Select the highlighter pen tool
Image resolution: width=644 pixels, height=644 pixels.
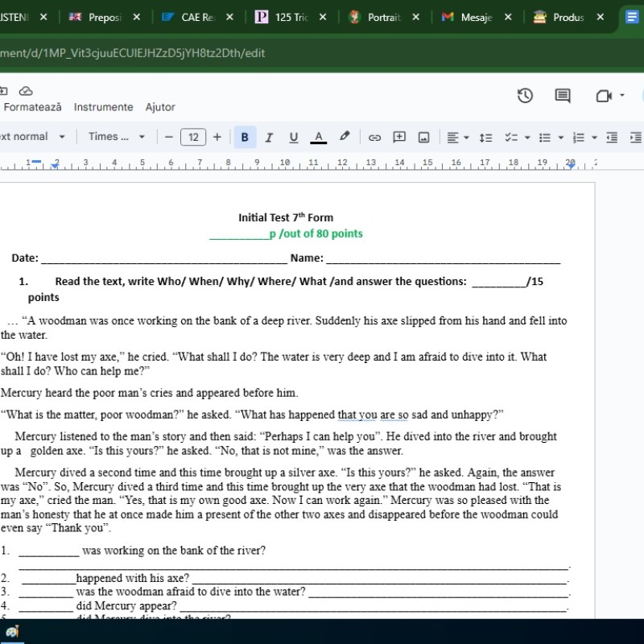pos(345,137)
